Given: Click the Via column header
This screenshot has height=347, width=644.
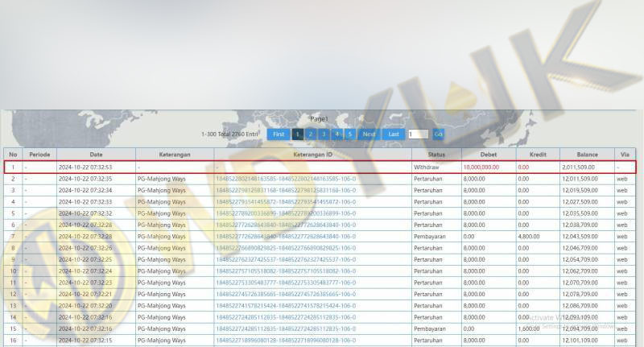Looking at the screenshot, I should point(625,155).
